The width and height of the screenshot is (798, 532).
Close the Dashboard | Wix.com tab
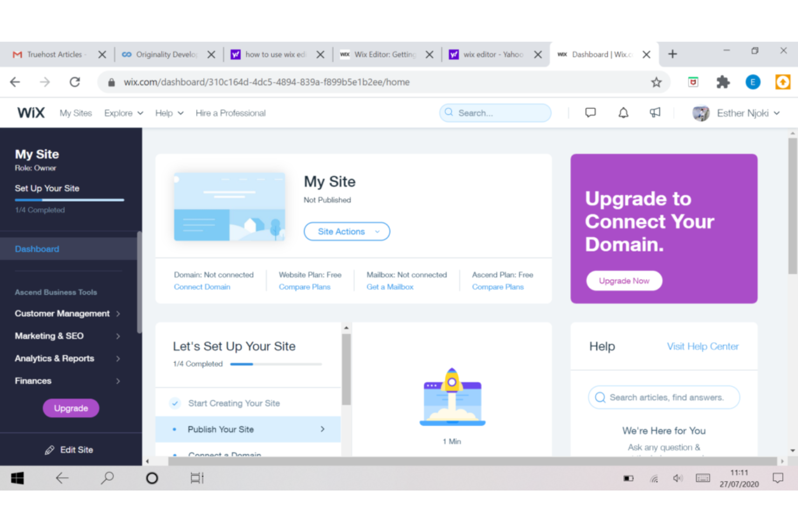(x=646, y=54)
